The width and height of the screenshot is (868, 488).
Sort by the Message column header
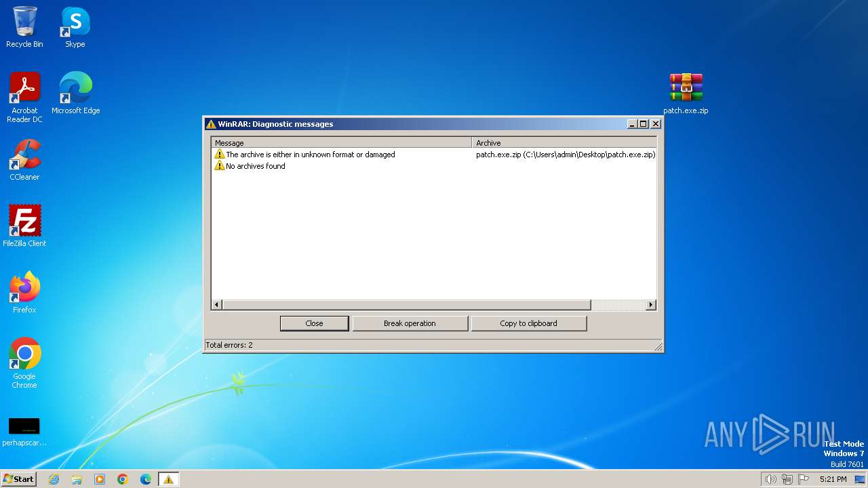coord(342,143)
